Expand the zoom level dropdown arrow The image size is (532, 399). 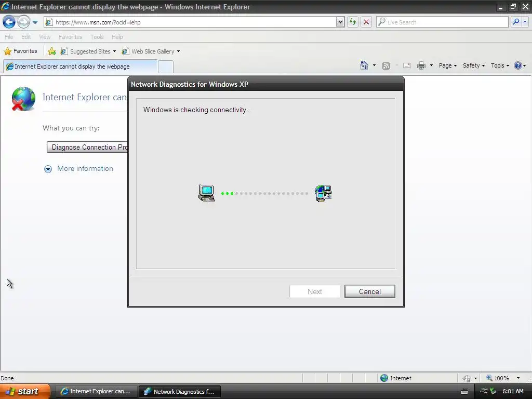[518, 378]
